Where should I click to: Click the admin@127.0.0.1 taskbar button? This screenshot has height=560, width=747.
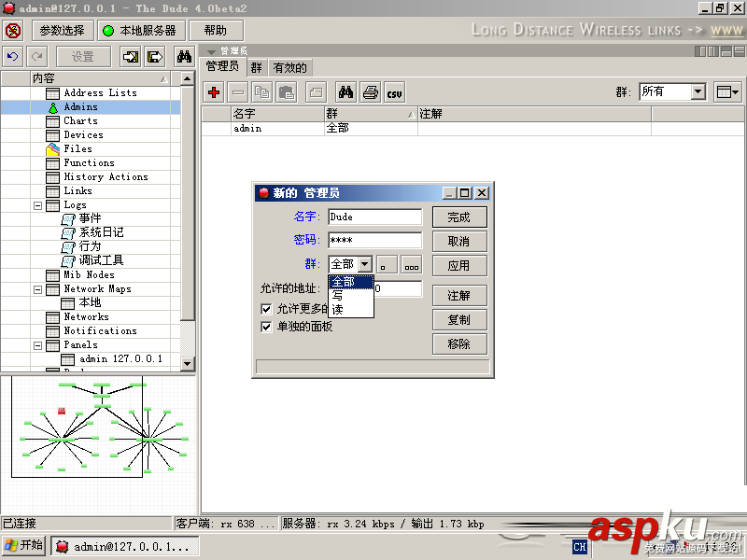125,547
